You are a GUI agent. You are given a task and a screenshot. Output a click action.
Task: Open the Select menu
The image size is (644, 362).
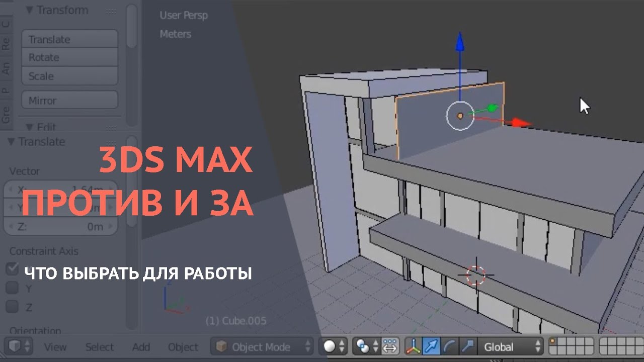click(100, 347)
